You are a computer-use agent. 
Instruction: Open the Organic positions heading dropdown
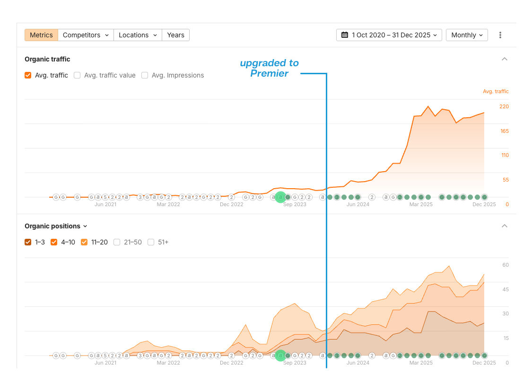pyautogui.click(x=56, y=226)
